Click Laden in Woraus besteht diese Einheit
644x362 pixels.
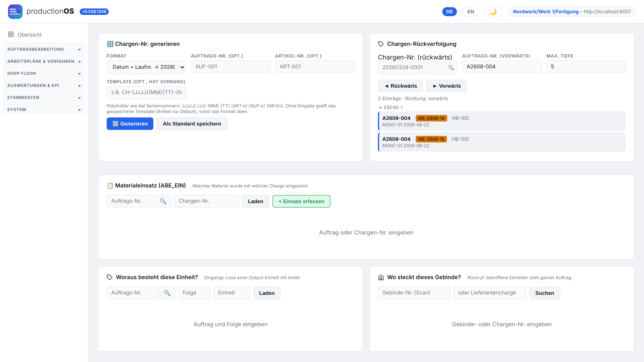[x=267, y=293]
